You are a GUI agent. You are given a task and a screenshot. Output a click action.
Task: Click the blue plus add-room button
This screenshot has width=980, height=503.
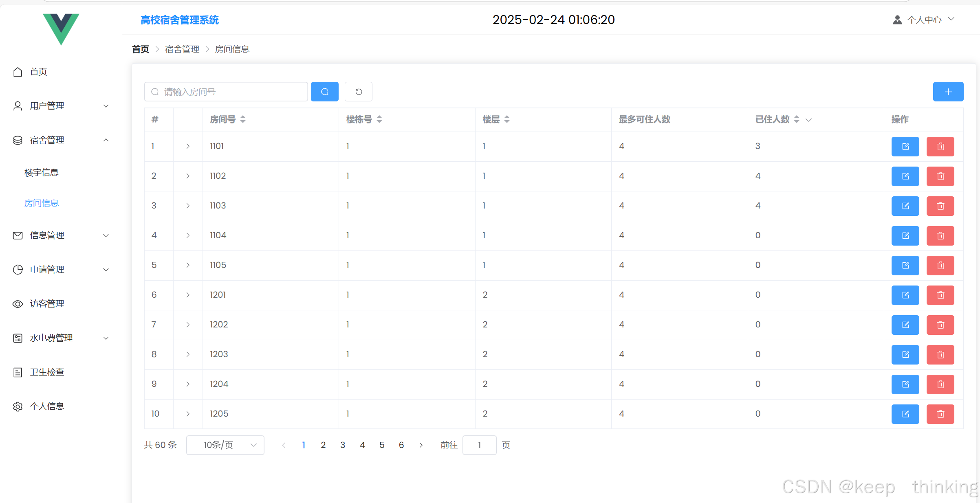tap(948, 92)
